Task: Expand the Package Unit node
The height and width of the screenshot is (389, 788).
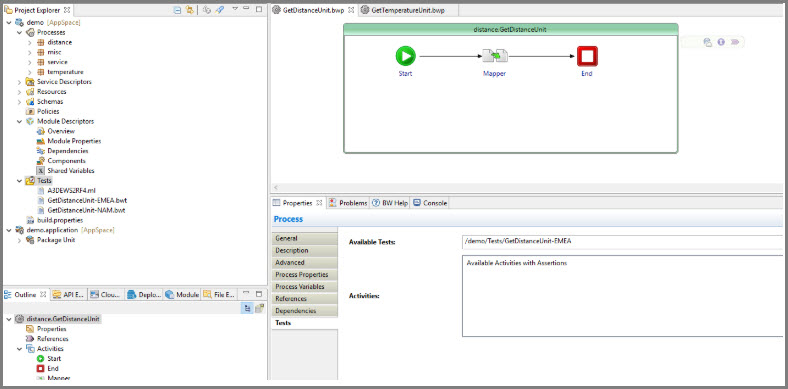Action: (x=20, y=240)
